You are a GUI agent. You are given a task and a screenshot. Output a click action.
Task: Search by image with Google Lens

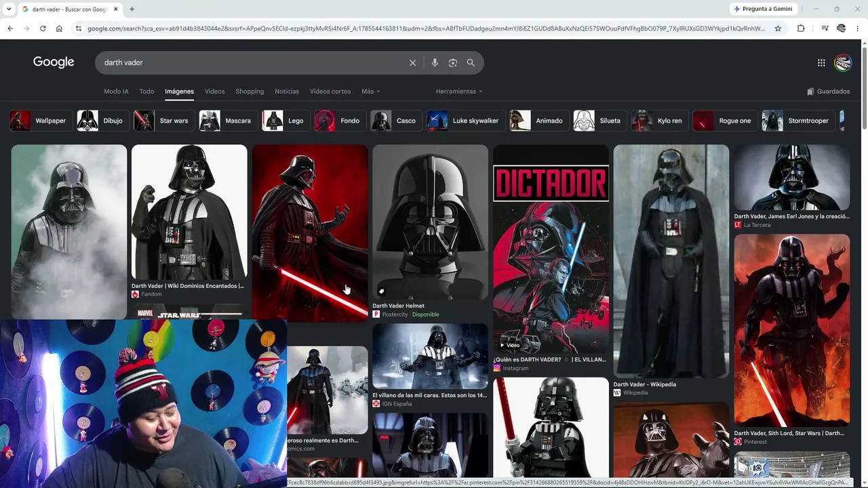pyautogui.click(x=452, y=62)
